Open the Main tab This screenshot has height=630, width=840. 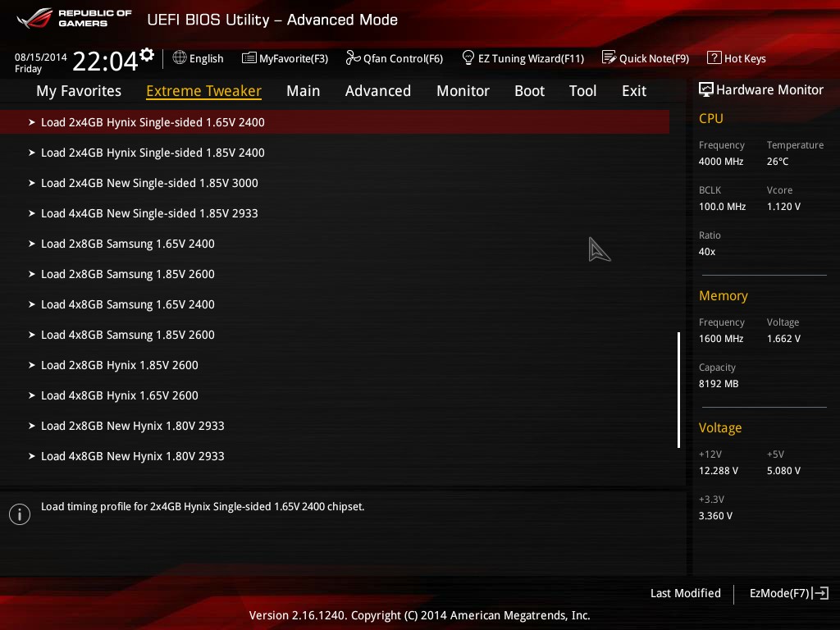(304, 91)
